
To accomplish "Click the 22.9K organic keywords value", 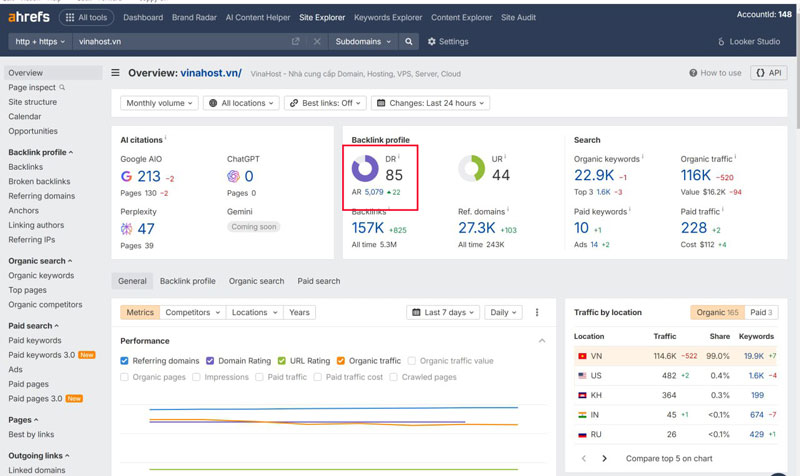I will click(594, 176).
